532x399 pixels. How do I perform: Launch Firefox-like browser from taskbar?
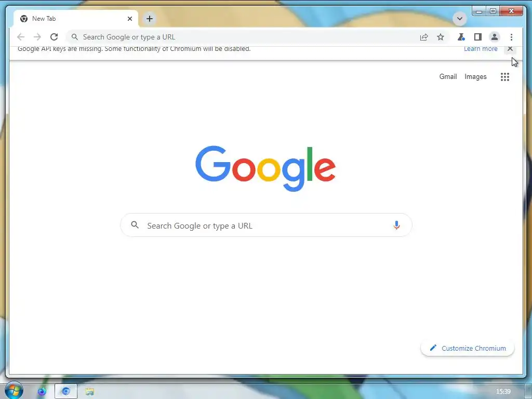pyautogui.click(x=42, y=392)
